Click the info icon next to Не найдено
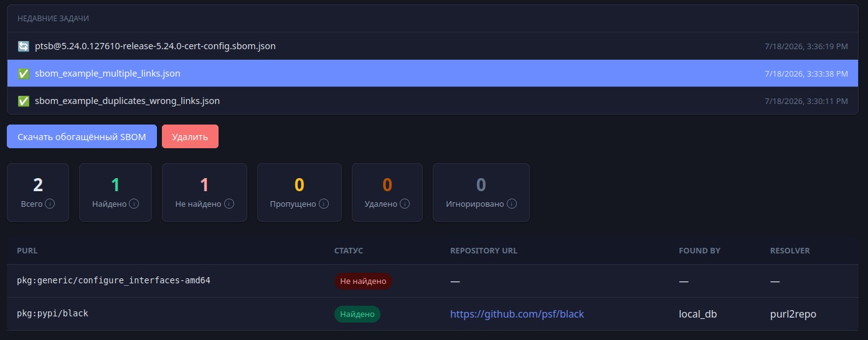Image resolution: width=868 pixels, height=340 pixels. [229, 204]
